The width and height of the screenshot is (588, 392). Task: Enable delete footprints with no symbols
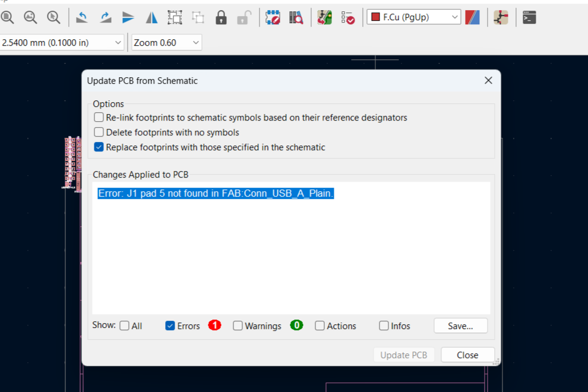pos(99,132)
